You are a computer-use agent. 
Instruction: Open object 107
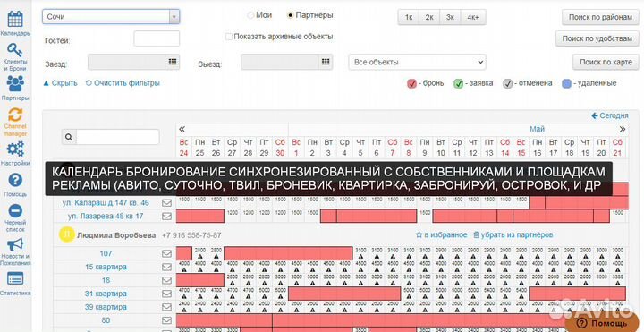tap(106, 253)
